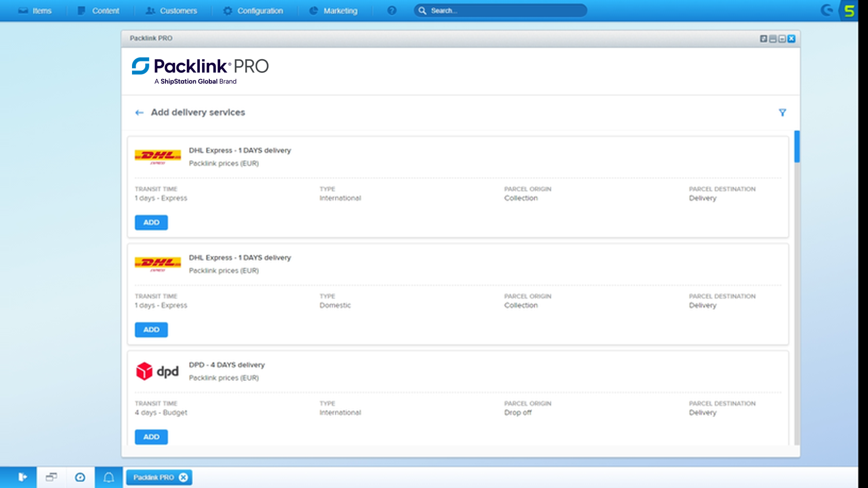Click '4 days - Budget' transit time
868x488 pixels.
[x=161, y=413]
